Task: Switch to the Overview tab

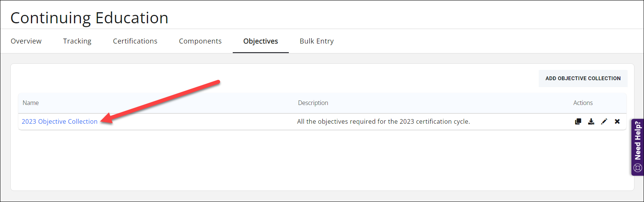Action: click(26, 41)
